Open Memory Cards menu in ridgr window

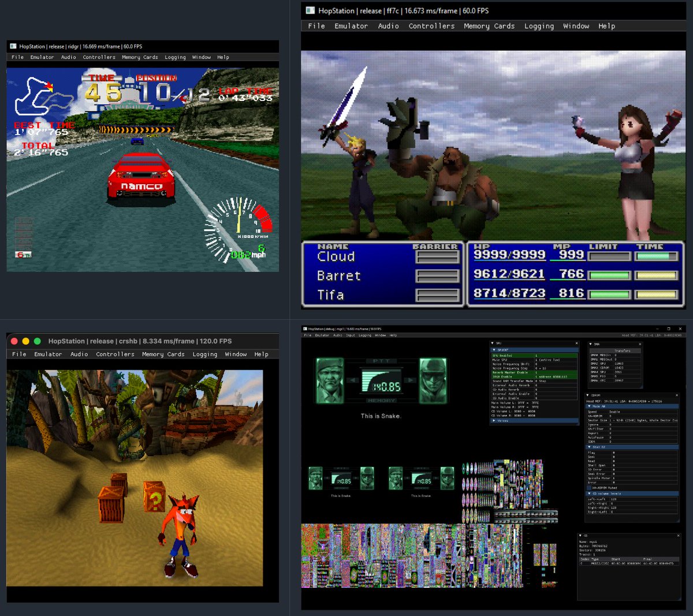[x=140, y=57]
